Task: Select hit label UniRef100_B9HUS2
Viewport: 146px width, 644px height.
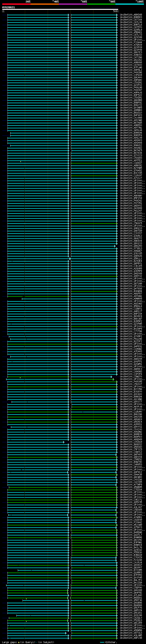Action: point(131,145)
